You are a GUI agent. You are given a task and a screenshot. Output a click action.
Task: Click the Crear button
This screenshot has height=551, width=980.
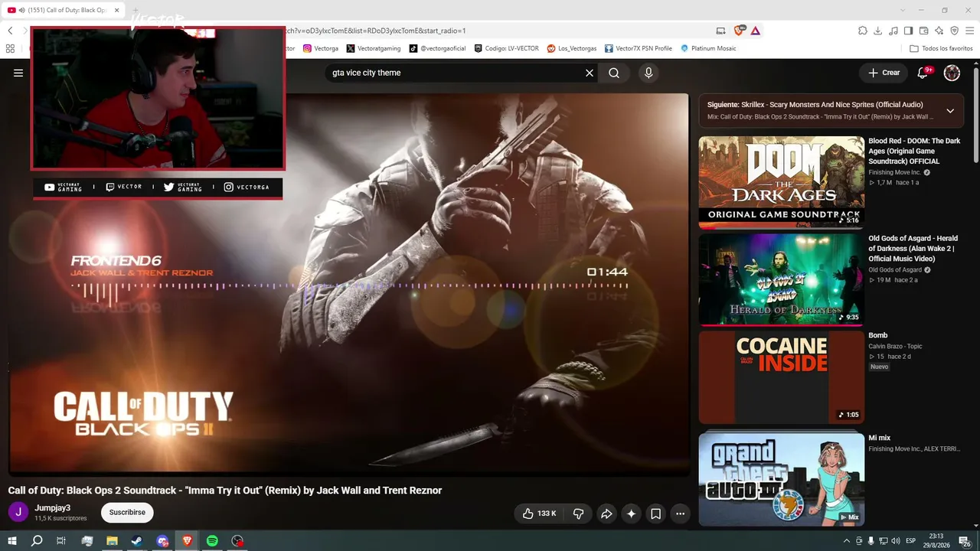[x=884, y=73]
